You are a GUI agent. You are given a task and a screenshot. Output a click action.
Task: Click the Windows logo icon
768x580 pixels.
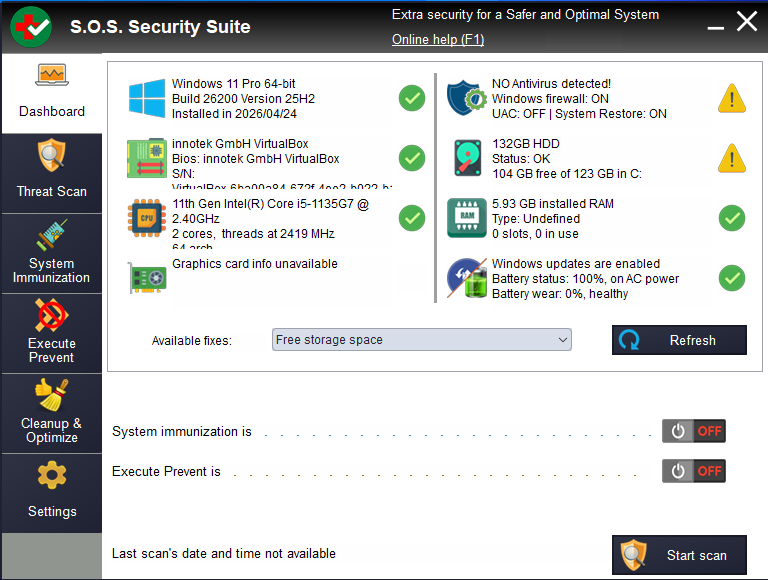[147, 98]
